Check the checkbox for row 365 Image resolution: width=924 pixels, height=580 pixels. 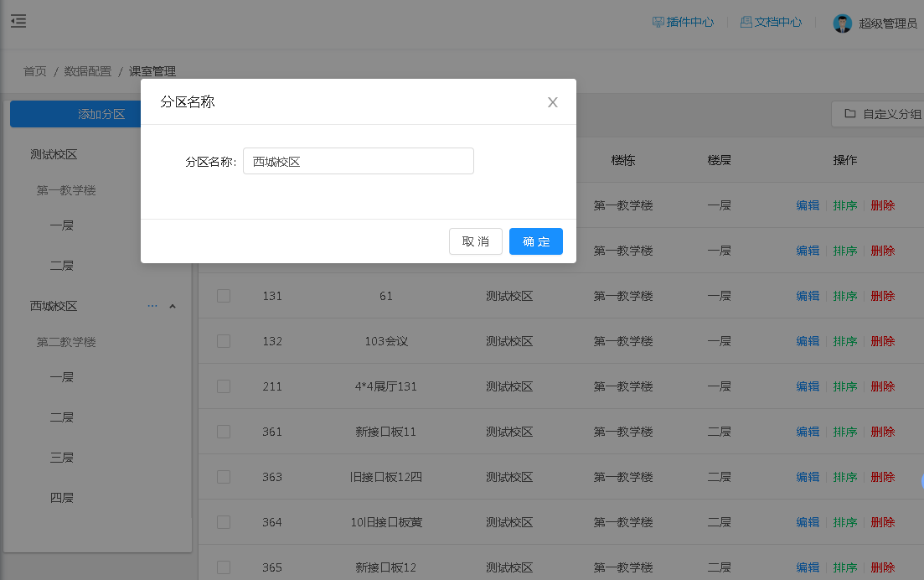(x=224, y=567)
